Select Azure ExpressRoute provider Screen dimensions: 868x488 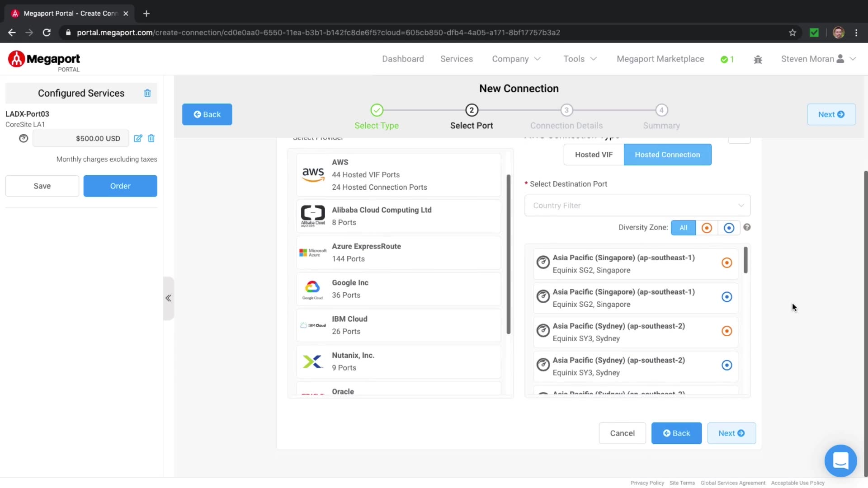(x=398, y=253)
